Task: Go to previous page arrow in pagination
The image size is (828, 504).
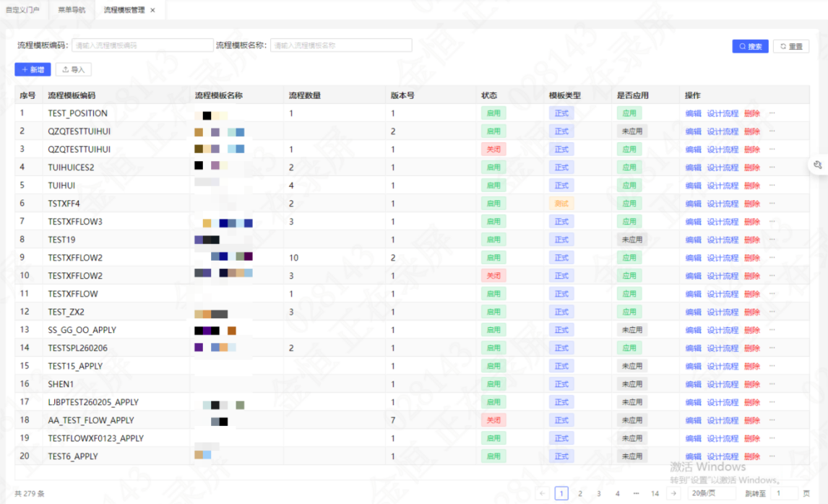Action: click(543, 493)
